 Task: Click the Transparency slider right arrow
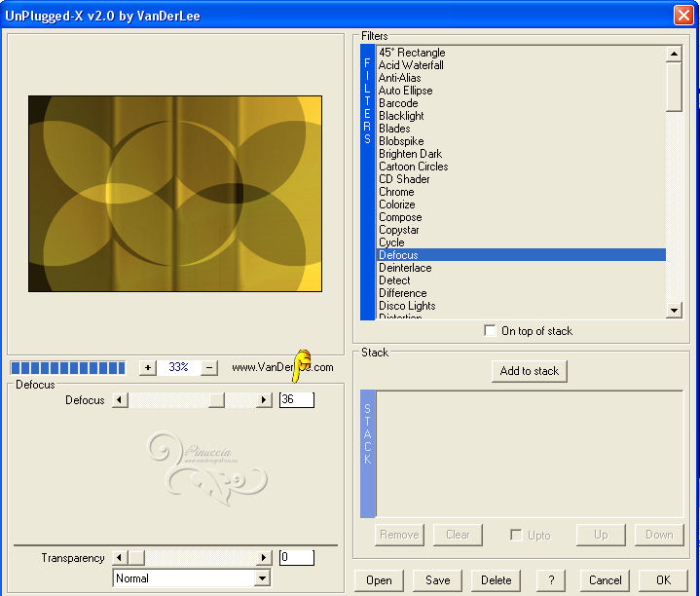coord(264,558)
